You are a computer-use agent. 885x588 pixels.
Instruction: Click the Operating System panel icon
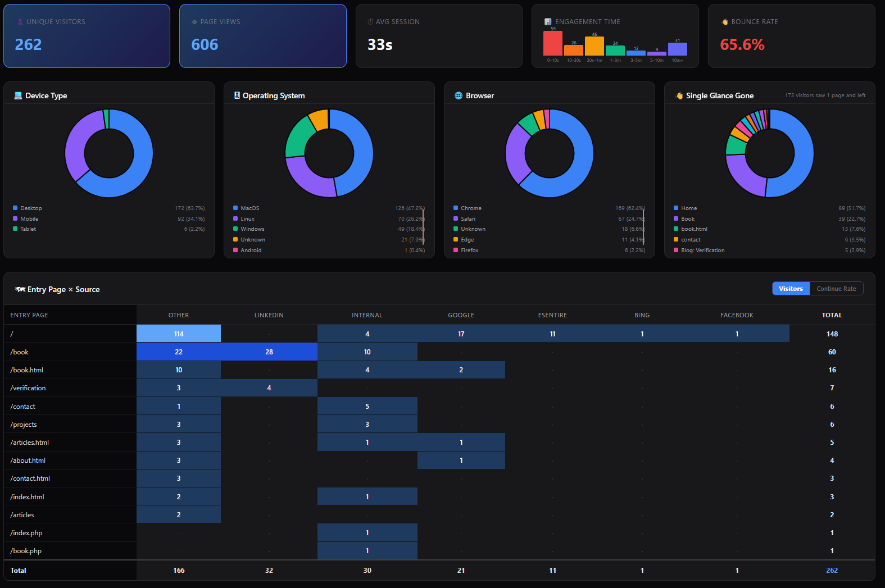[x=237, y=95]
